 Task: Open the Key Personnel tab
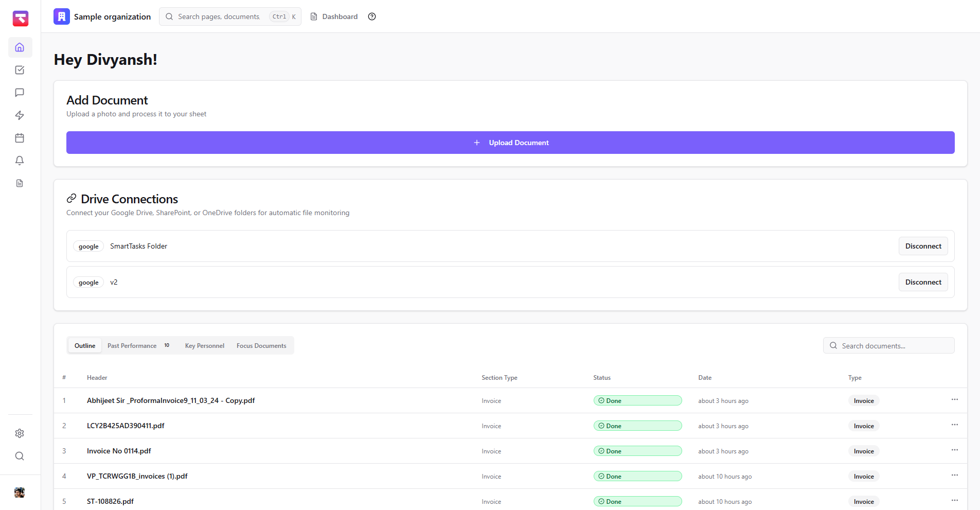click(x=204, y=345)
